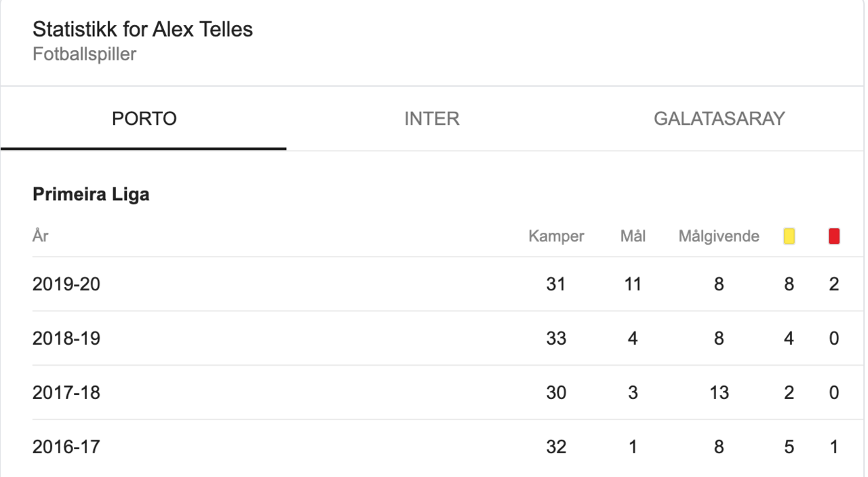868x477 pixels.
Task: Click the Statistikk for Alex Telles title
Action: [x=142, y=30]
